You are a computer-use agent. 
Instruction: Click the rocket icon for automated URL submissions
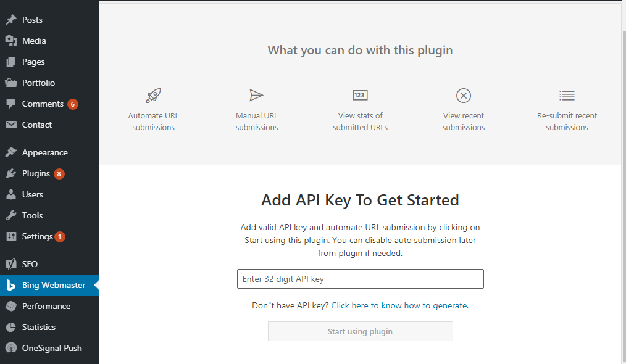(153, 95)
